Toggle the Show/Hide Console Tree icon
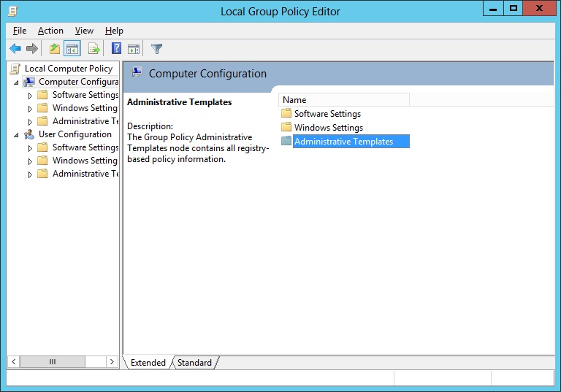561x392 pixels. pyautogui.click(x=72, y=48)
